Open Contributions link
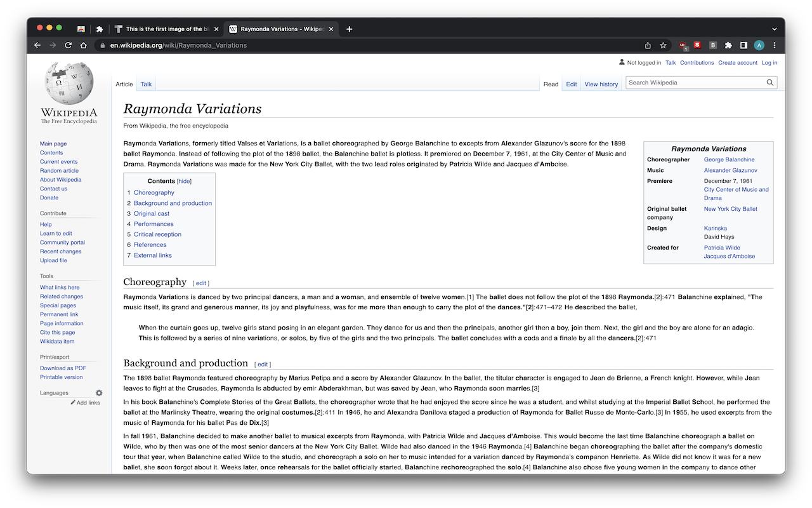Screen dimensions: 812x508 [697, 63]
